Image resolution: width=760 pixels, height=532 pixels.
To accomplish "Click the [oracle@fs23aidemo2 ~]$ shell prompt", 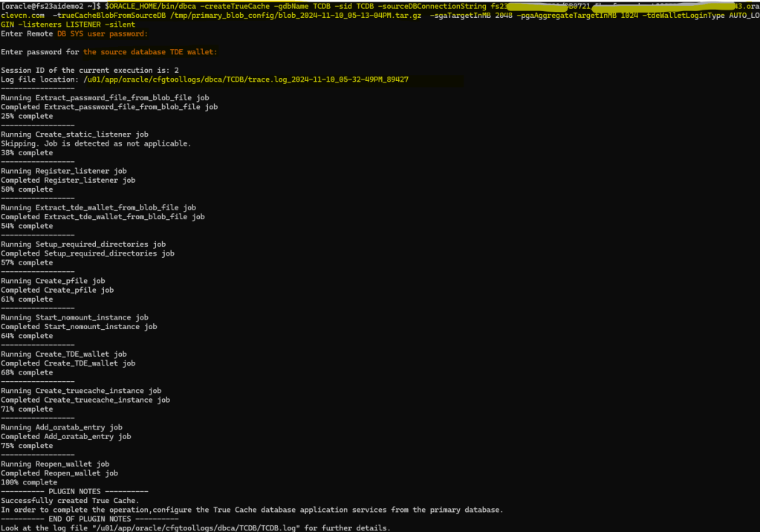I will [51, 6].
